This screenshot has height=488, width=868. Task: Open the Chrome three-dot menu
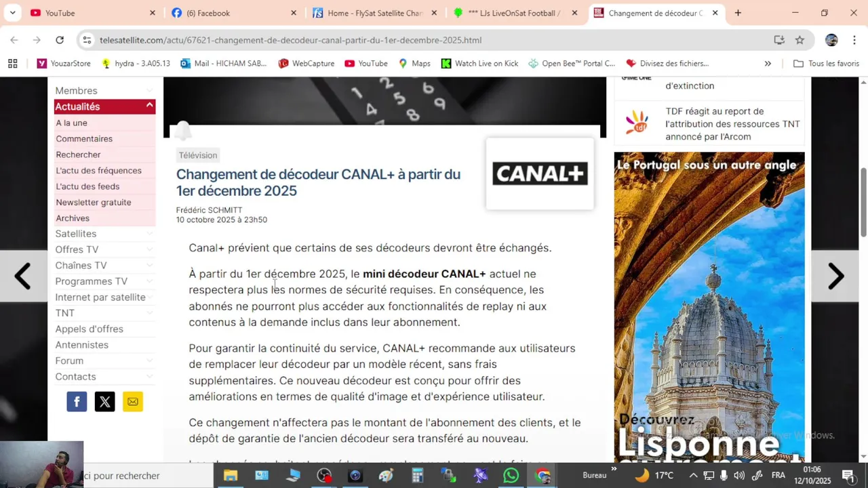[x=853, y=40]
